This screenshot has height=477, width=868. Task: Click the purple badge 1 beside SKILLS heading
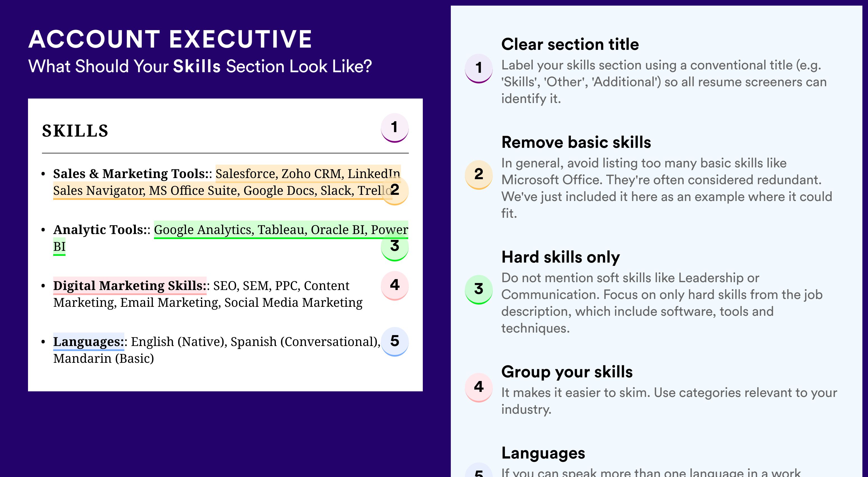coord(395,128)
